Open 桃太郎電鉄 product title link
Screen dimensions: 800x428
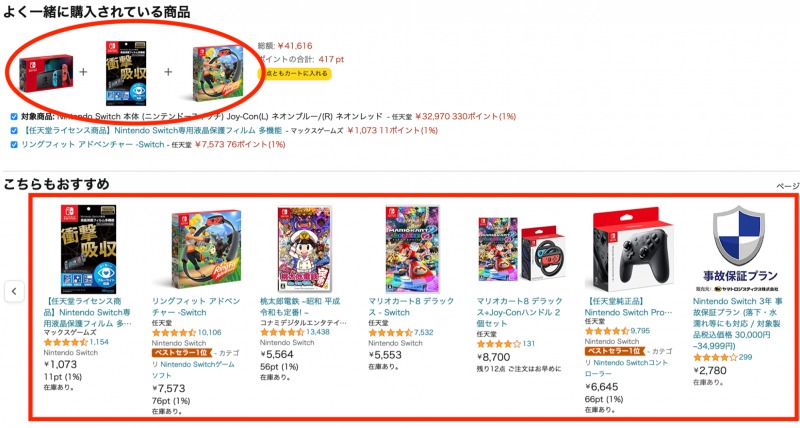tap(300, 307)
